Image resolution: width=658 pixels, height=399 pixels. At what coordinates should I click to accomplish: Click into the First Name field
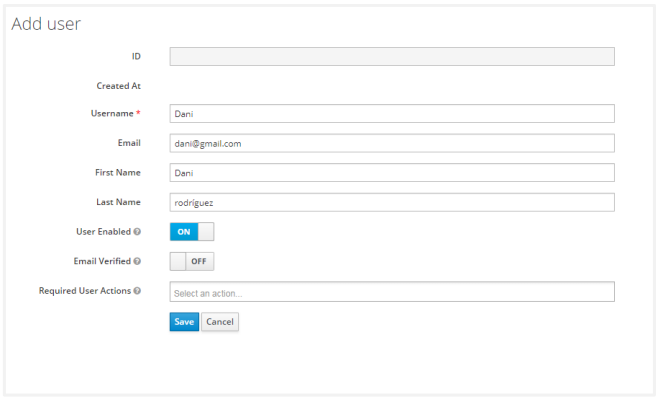[392, 172]
